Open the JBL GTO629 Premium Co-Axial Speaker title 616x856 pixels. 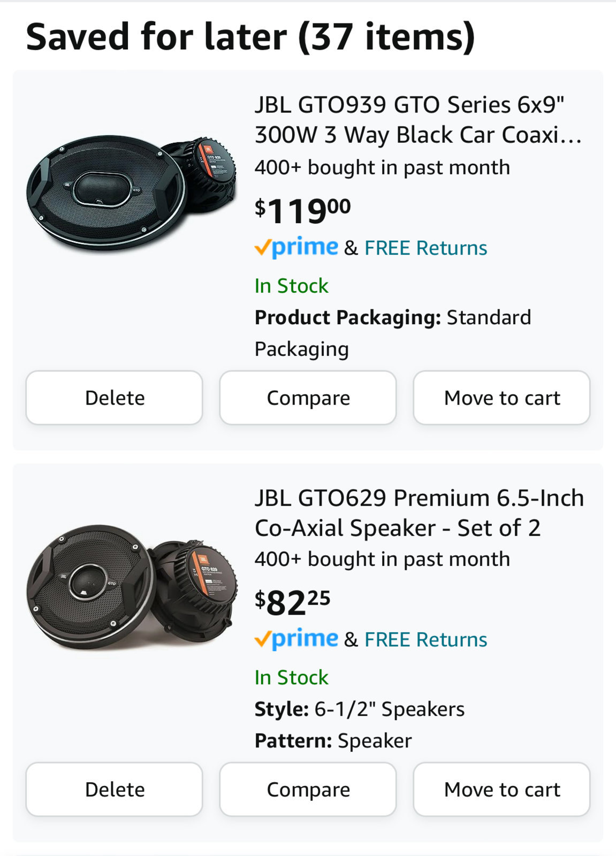click(x=420, y=513)
